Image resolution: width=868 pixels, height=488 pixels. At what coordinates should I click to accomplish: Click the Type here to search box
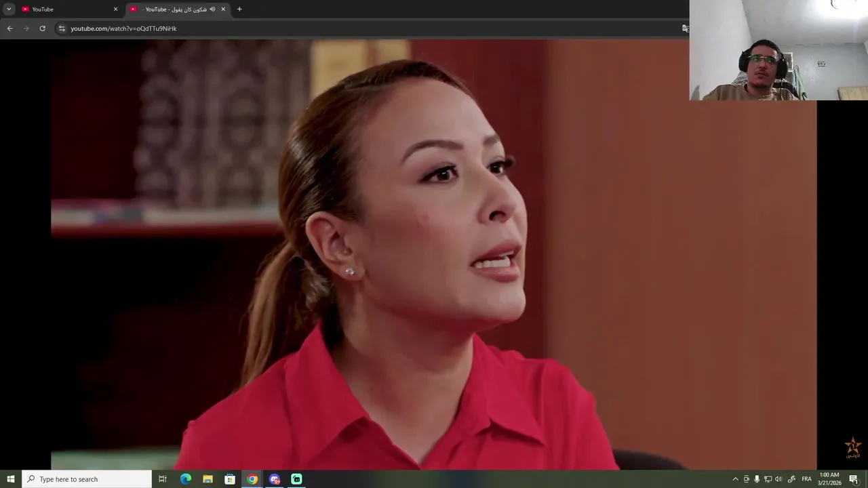click(87, 479)
